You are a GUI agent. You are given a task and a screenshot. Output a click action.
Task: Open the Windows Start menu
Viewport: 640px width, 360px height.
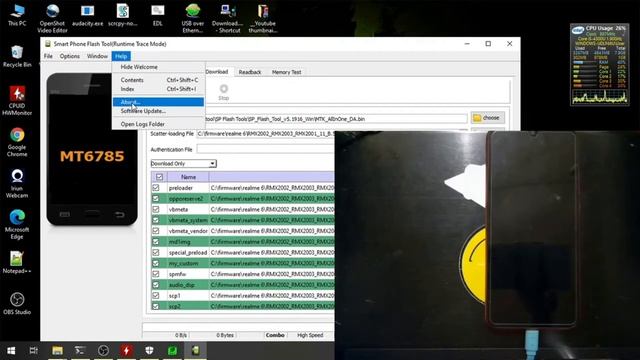point(11,351)
